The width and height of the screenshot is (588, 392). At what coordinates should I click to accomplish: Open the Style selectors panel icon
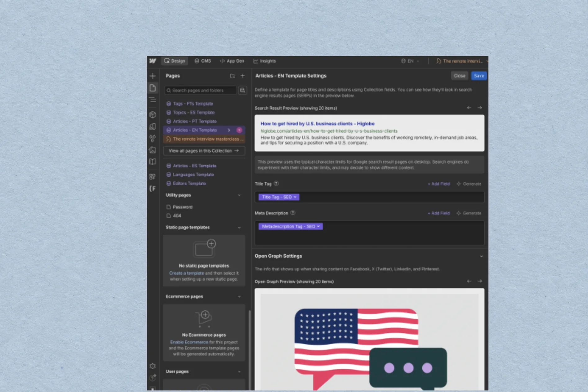click(x=153, y=127)
